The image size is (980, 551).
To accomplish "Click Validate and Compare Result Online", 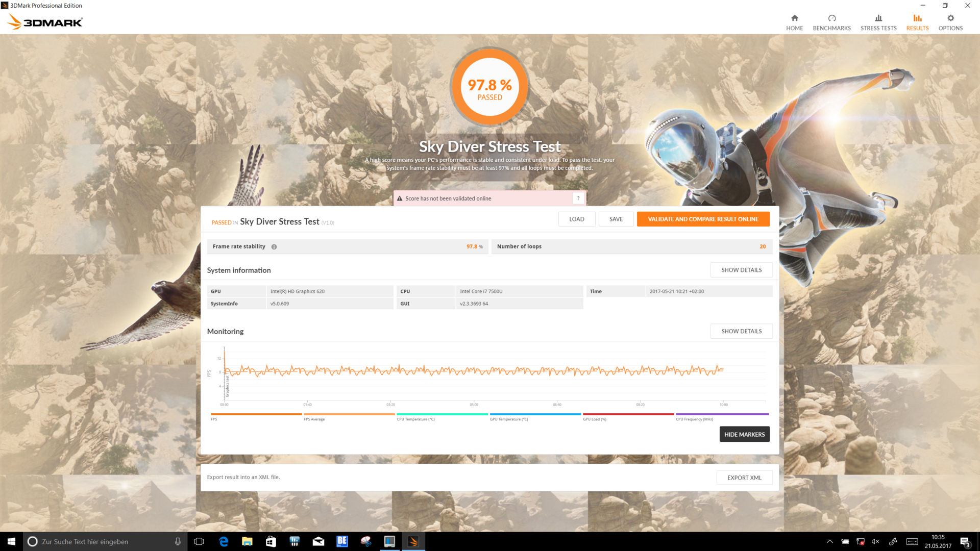I will point(703,219).
